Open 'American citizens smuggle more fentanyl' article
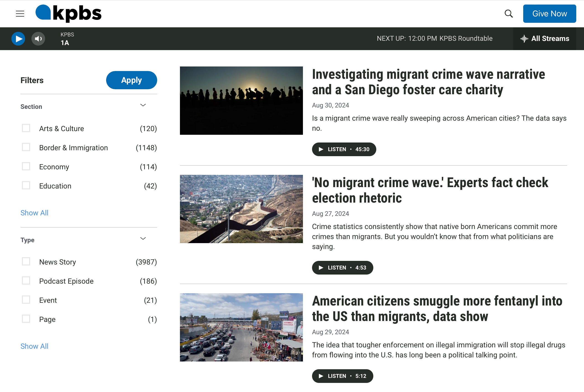This screenshot has width=584, height=392. pos(437,309)
